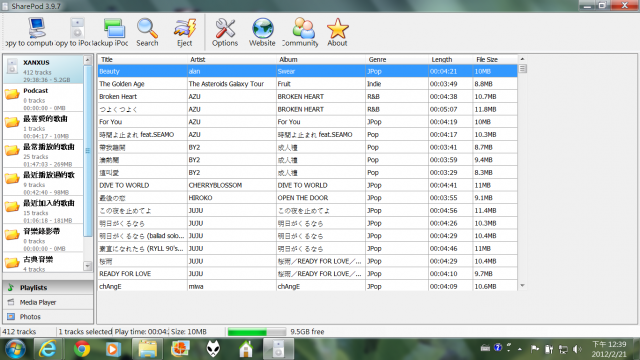Open the Website globe icon
The height and width of the screenshot is (360, 640).
(262, 32)
